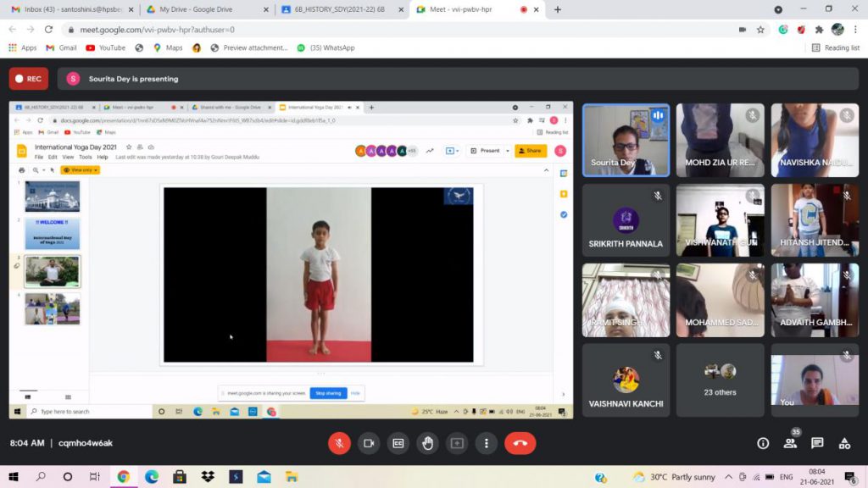
Task: Click the Present now screen share icon
Action: click(457, 443)
